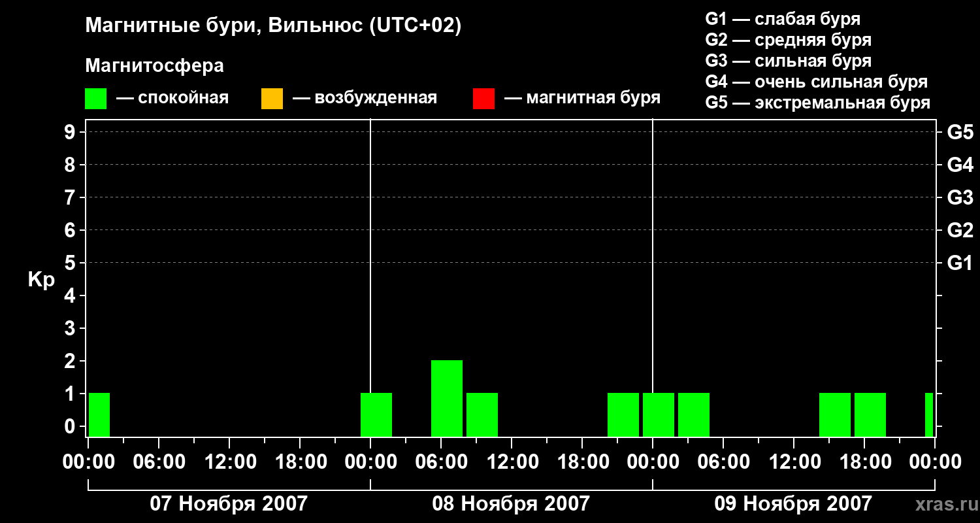Click the right axis label G5
This screenshot has height=523, width=980.
tap(960, 132)
